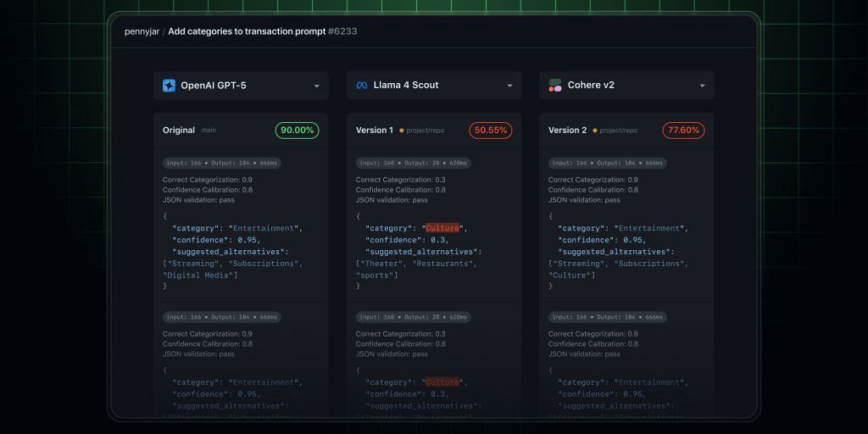
Task: Click the 77.60% score badge
Action: [683, 131]
